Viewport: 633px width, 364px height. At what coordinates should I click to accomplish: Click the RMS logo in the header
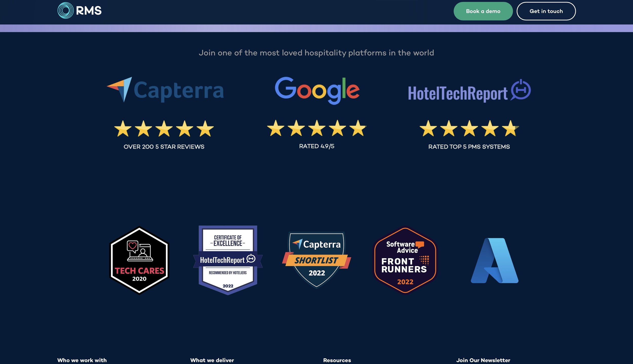(x=80, y=11)
